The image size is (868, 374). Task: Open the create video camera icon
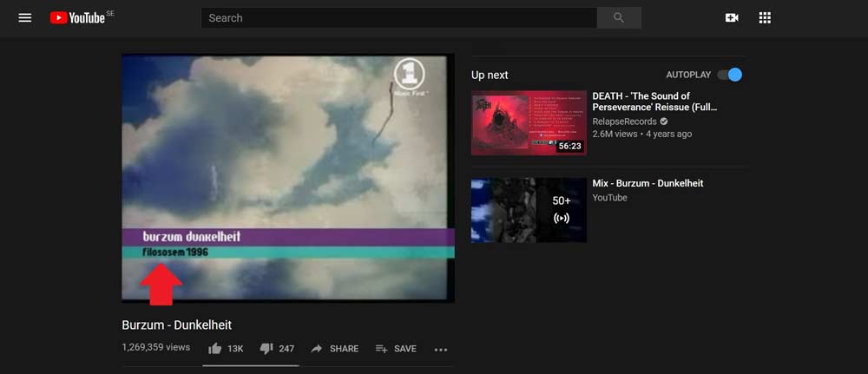732,17
